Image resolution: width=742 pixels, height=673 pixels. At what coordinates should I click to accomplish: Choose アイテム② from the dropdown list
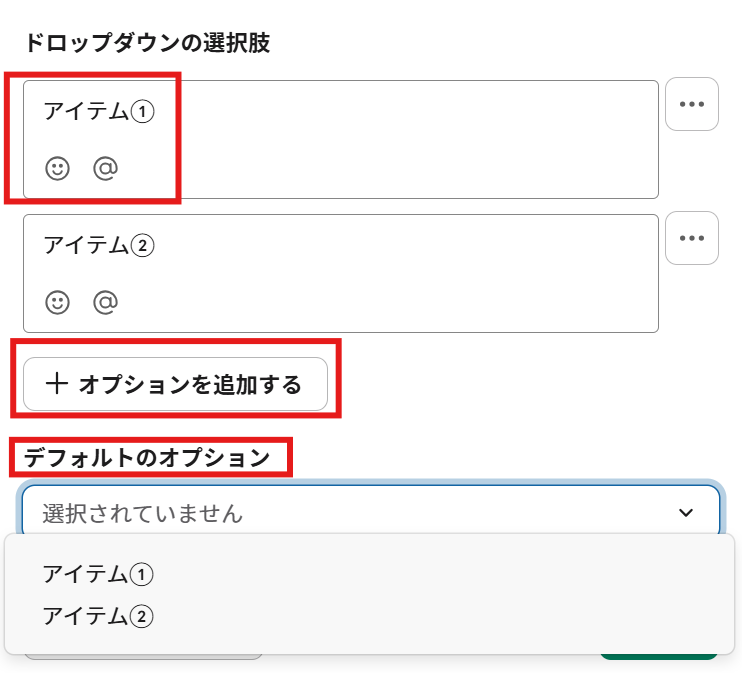99,616
